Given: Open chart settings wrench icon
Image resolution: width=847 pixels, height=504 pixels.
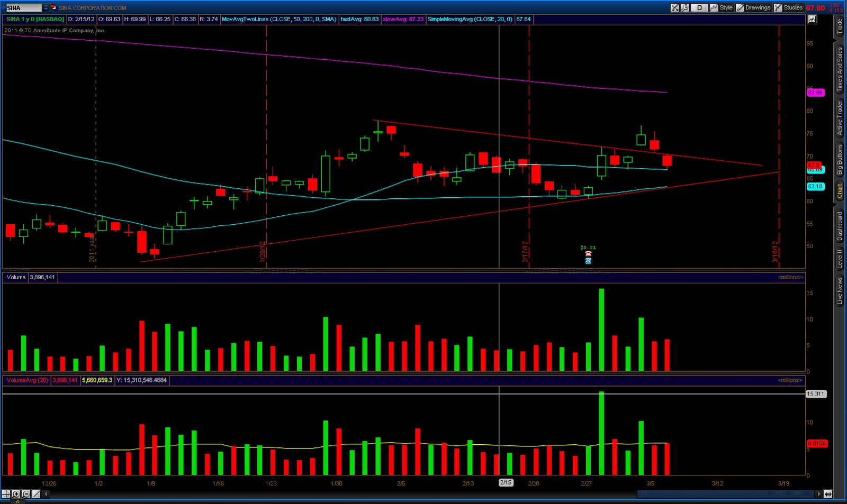Looking at the screenshot, I should (x=685, y=7).
